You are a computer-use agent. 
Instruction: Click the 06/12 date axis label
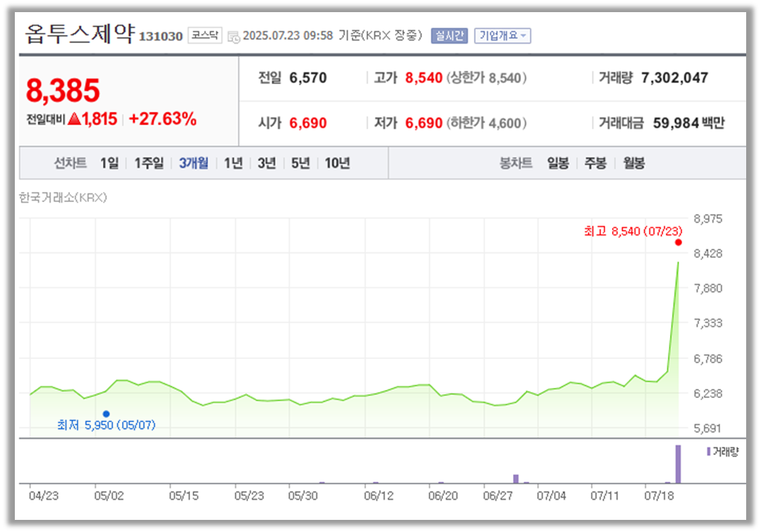click(379, 496)
